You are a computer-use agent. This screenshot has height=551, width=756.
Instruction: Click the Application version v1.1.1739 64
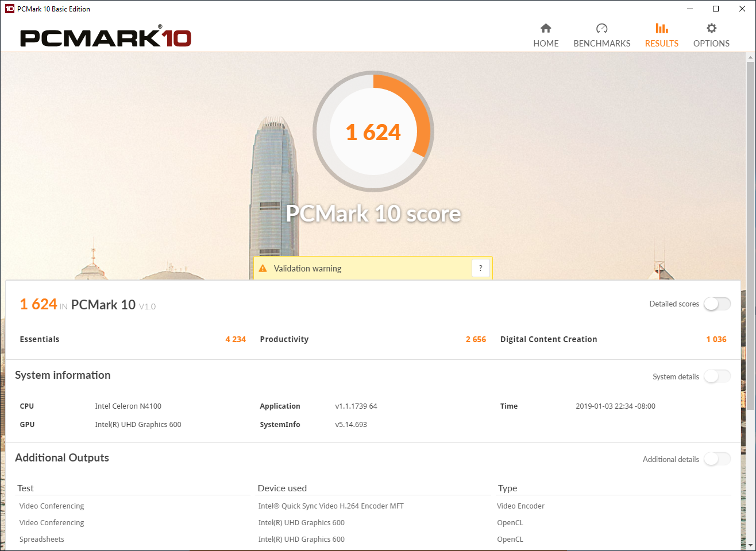[x=356, y=406]
